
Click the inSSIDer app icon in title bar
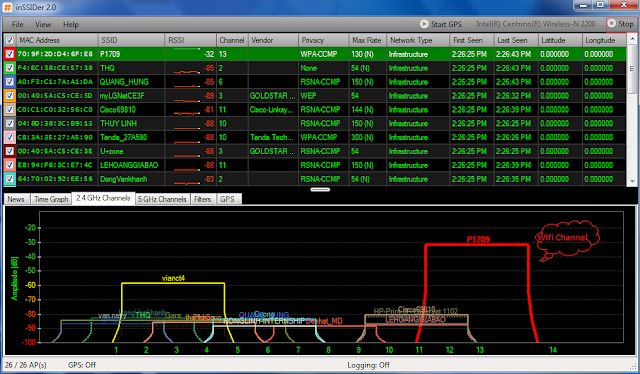[x=7, y=7]
